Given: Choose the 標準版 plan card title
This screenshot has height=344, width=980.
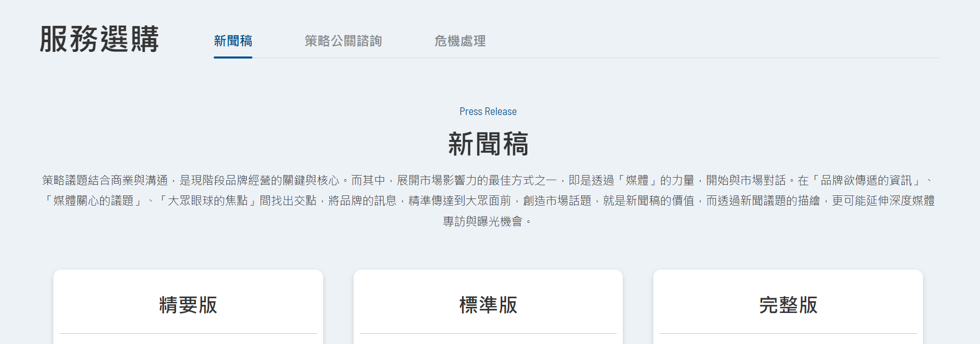Looking at the screenshot, I should [487, 305].
